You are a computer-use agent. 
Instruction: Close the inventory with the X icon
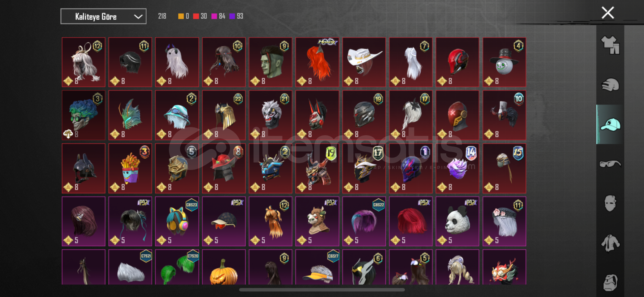coord(608,13)
